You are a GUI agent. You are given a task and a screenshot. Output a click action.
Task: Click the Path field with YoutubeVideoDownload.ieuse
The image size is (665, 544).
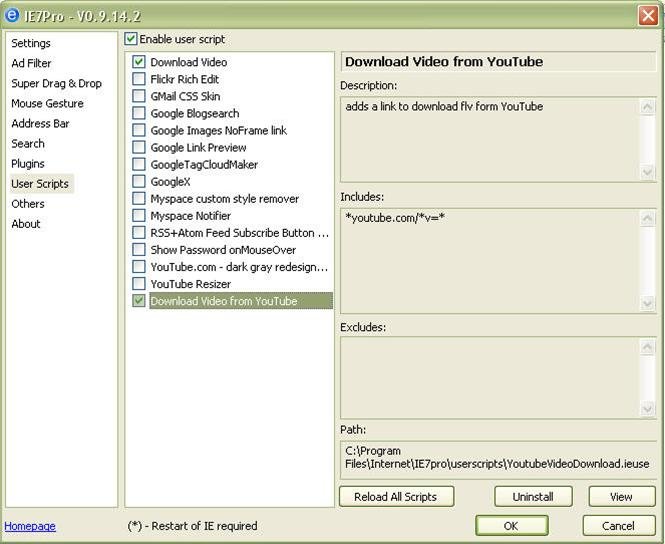point(498,459)
